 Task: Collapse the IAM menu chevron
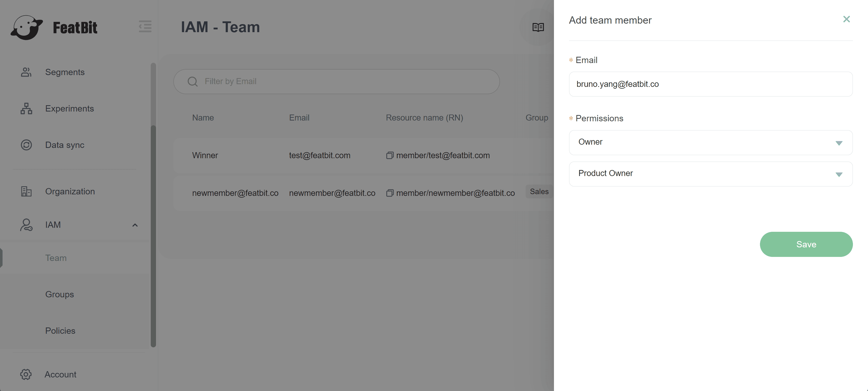click(x=135, y=225)
